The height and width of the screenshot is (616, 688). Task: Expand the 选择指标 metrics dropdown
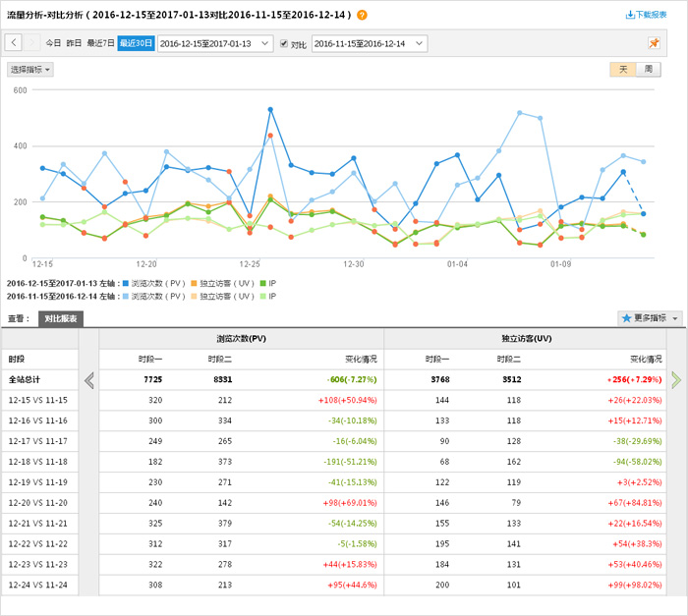(30, 70)
